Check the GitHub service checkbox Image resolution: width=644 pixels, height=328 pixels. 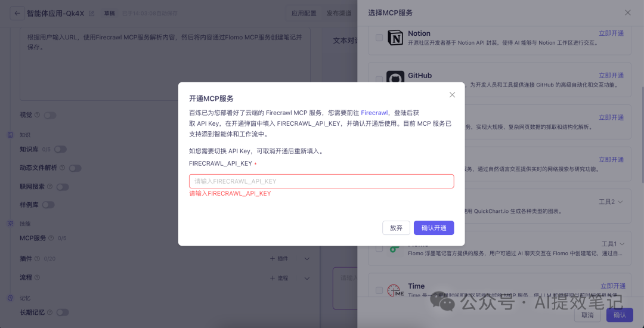coord(379,79)
